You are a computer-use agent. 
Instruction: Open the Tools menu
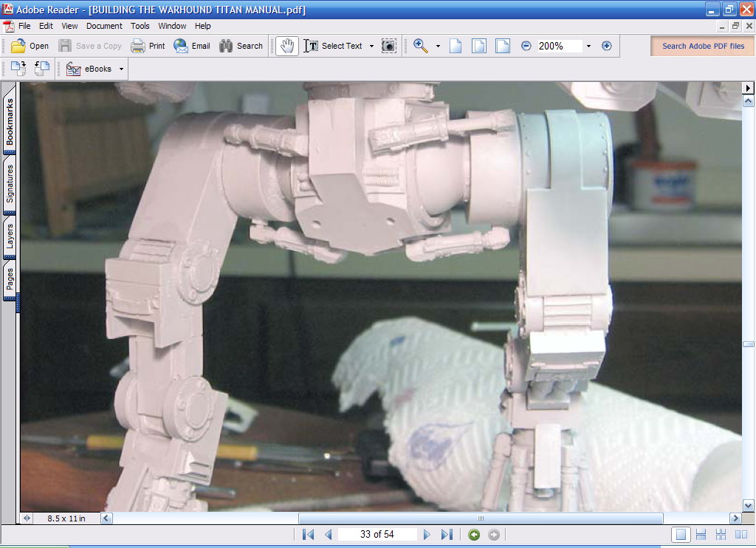click(x=140, y=26)
